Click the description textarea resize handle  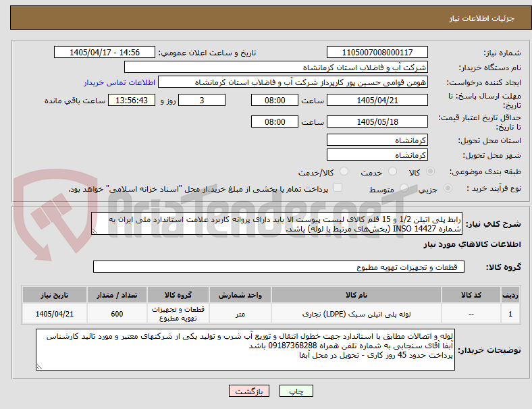pyautogui.click(x=95, y=231)
